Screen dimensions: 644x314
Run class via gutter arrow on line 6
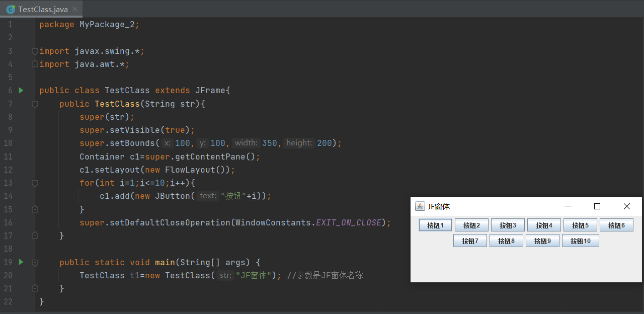(21, 90)
